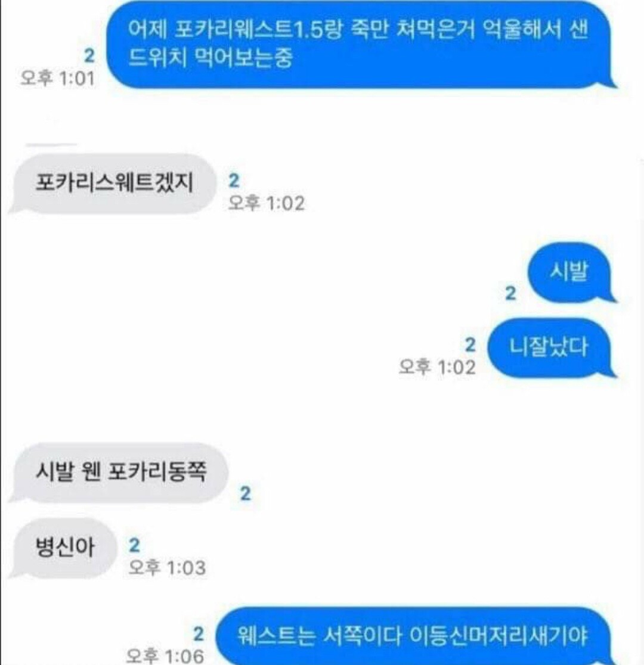Image resolution: width=644 pixels, height=665 pixels.
Task: Tap the unread count 2 above the 오후 1:02 timestamp near 니잘났다
Action: point(470,345)
